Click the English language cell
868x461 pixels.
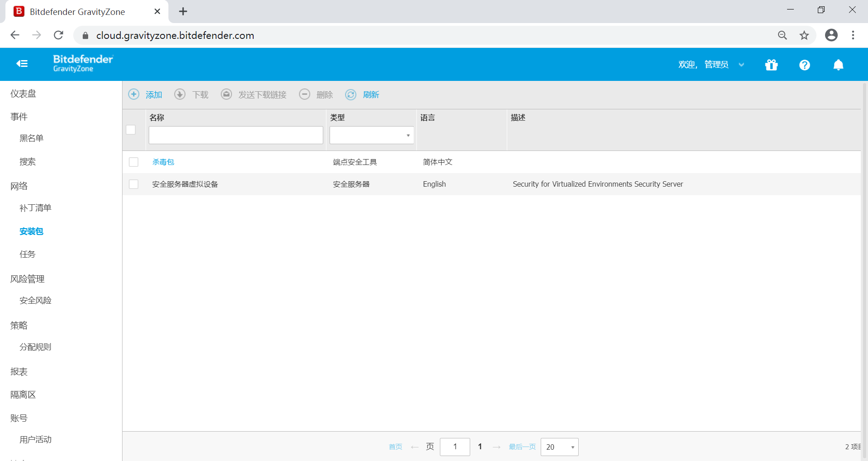[434, 184]
